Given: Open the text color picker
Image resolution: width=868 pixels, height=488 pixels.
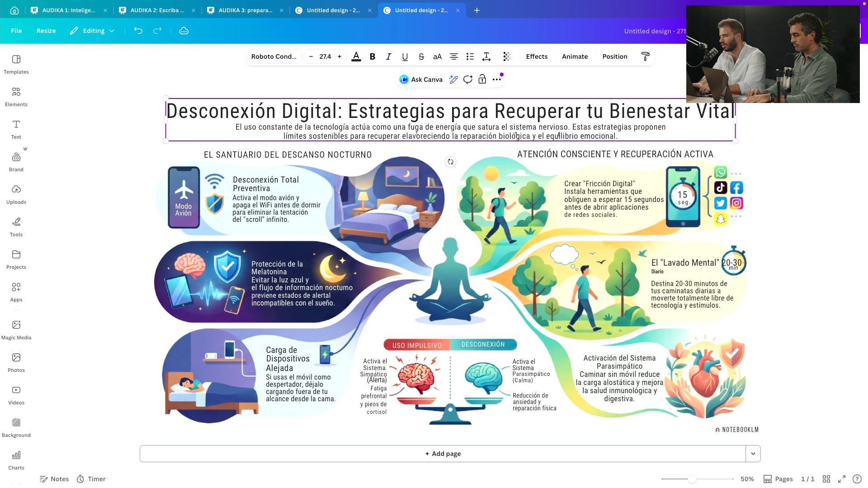Looking at the screenshot, I should (356, 56).
